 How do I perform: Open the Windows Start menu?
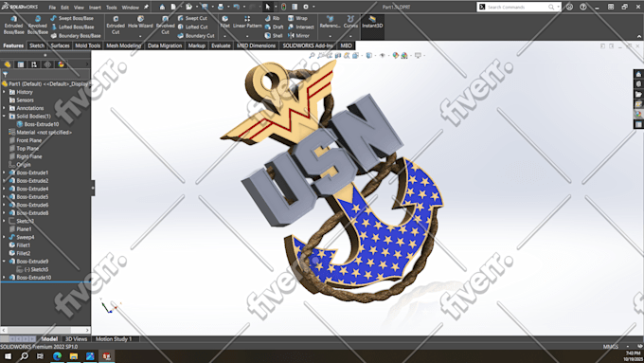[x=8, y=356]
